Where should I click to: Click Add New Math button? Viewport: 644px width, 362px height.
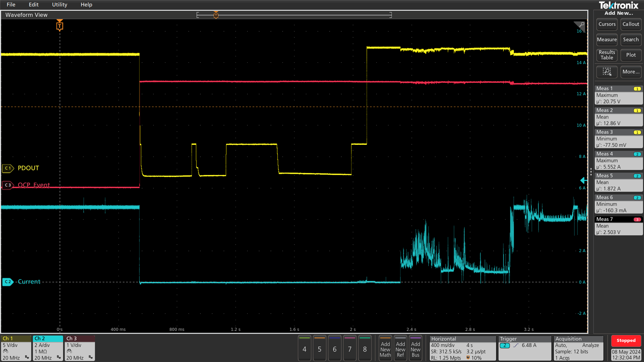coord(385,348)
